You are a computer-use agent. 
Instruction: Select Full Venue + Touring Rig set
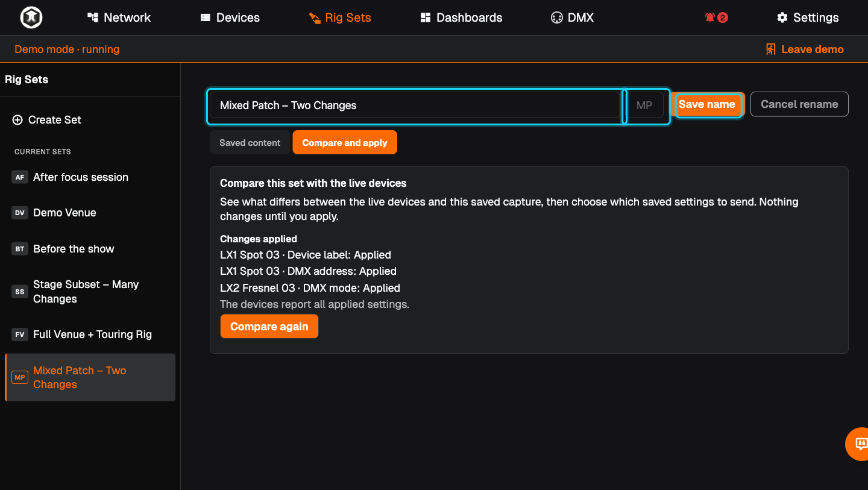pos(90,335)
